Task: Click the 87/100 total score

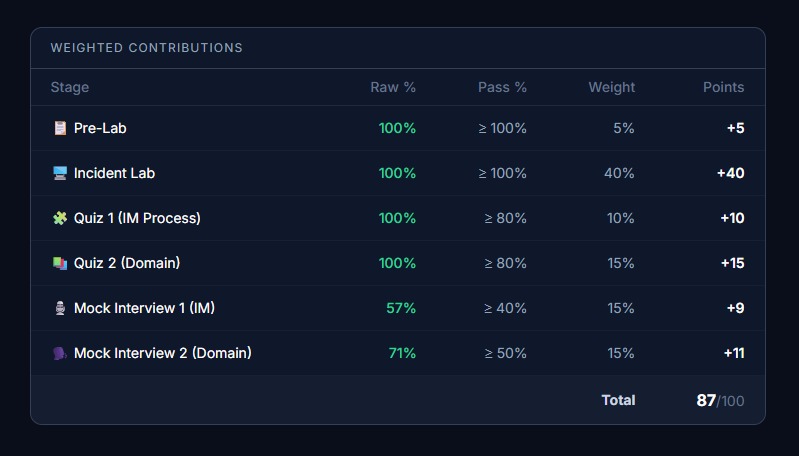Action: tap(720, 400)
